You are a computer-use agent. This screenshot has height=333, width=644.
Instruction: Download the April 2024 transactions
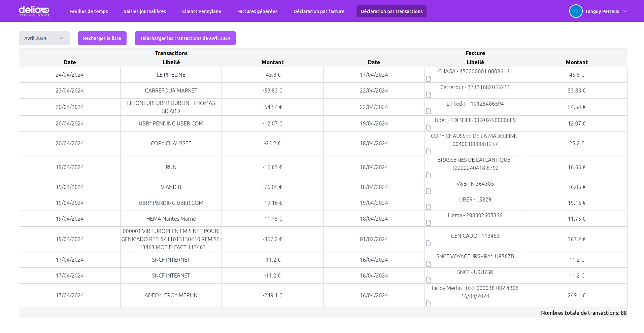(185, 38)
